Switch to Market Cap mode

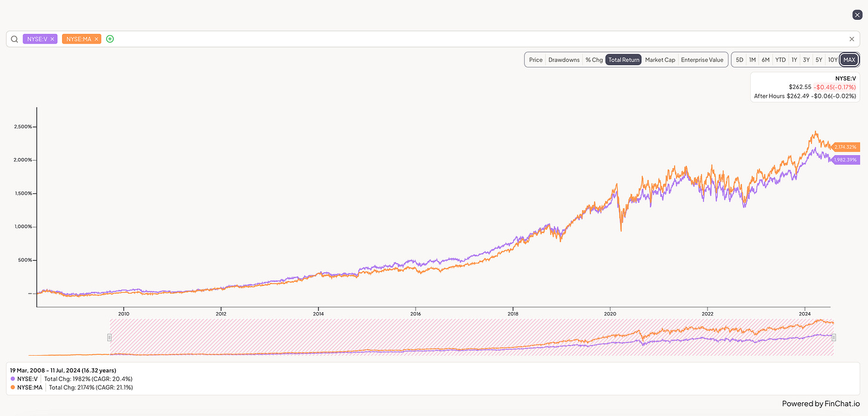(x=660, y=60)
